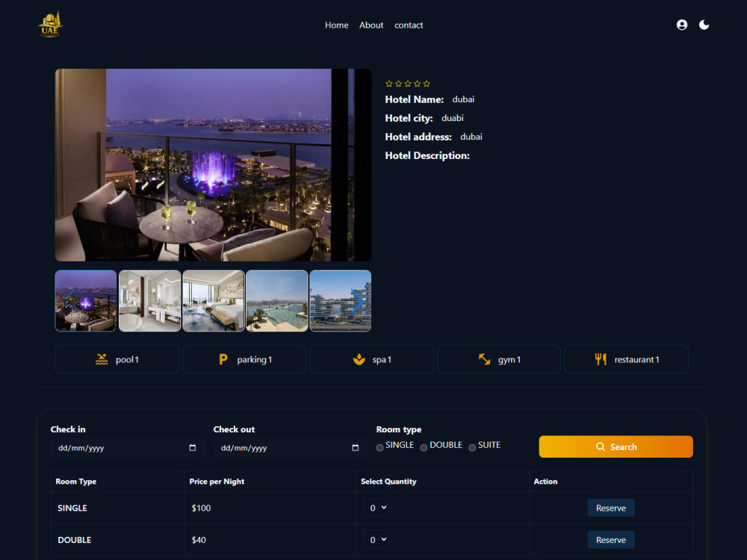This screenshot has width=747, height=560.
Task: Open Check in calendar picker icon
Action: pyautogui.click(x=193, y=447)
